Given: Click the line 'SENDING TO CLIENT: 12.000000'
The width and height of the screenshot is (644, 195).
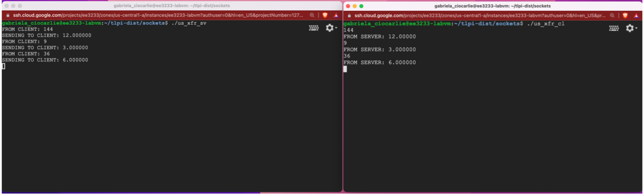Looking at the screenshot, I should pyautogui.click(x=47, y=35).
